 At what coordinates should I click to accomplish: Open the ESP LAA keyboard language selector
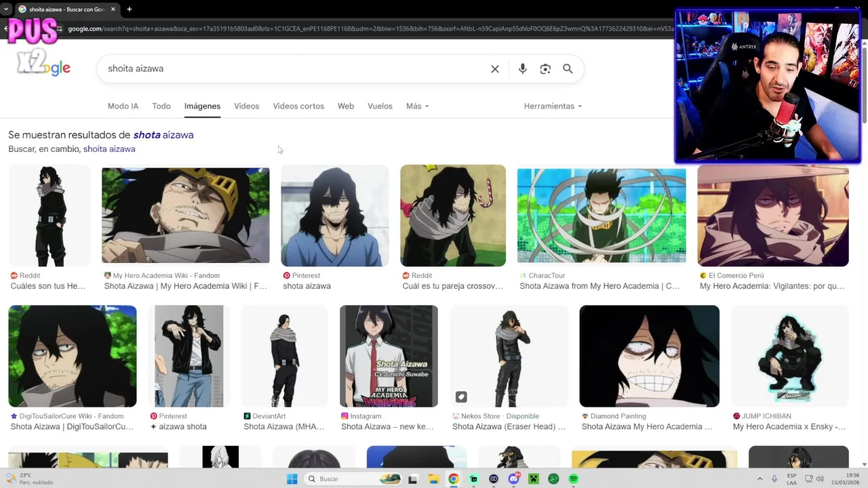point(792,479)
